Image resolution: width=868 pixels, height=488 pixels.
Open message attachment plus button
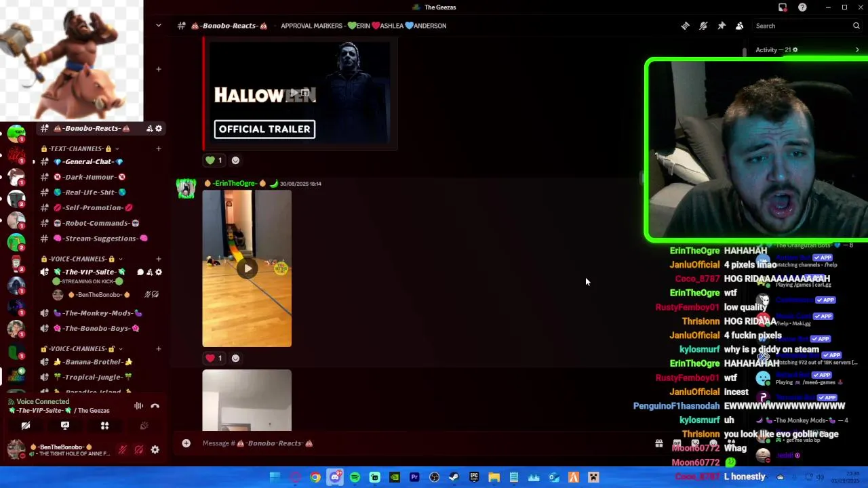186,443
